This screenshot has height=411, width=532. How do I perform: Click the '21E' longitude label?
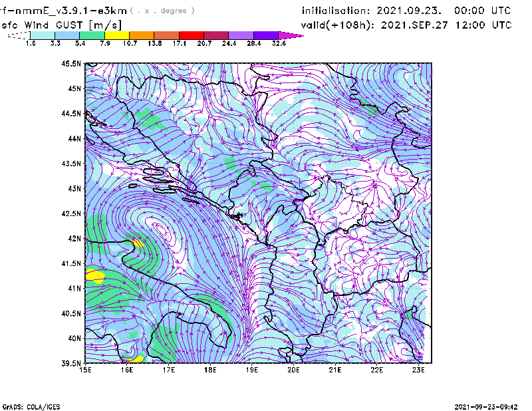[x=335, y=370]
